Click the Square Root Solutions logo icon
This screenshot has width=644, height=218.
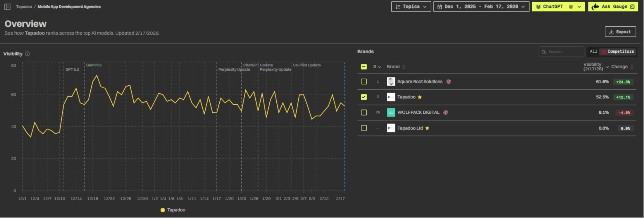click(x=391, y=81)
